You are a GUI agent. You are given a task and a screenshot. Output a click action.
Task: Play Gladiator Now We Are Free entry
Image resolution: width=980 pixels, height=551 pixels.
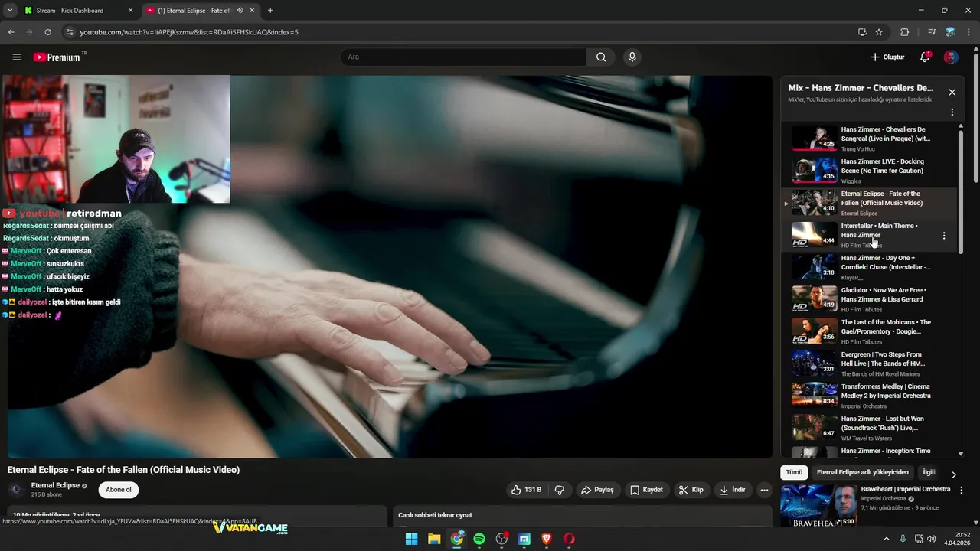869,299
